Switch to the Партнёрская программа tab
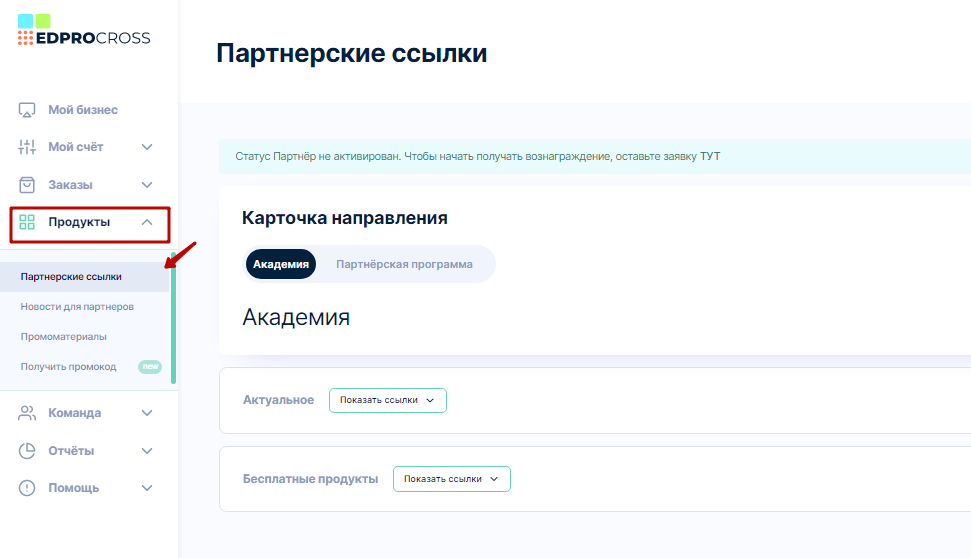The image size is (971, 558). tap(404, 264)
